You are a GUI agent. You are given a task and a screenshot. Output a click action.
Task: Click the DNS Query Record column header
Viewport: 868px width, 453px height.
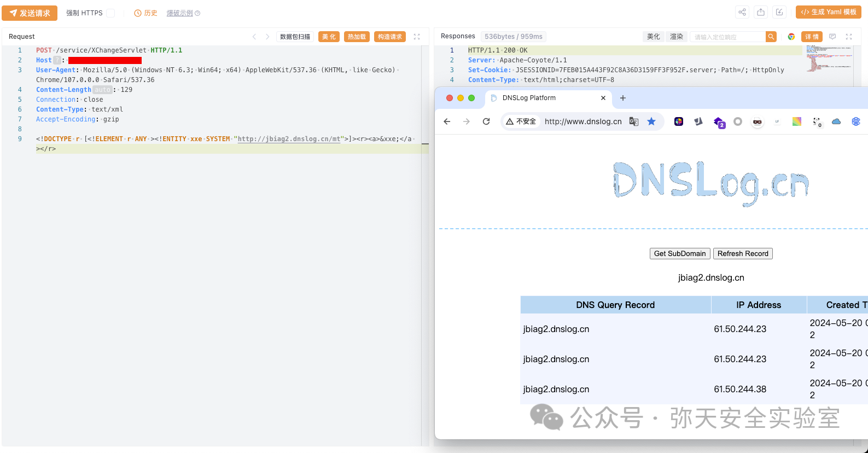[615, 305]
